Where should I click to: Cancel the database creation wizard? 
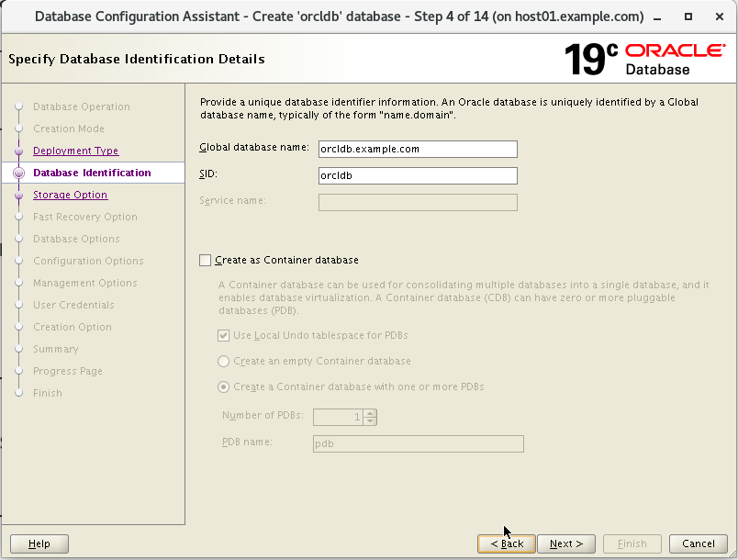(699, 544)
